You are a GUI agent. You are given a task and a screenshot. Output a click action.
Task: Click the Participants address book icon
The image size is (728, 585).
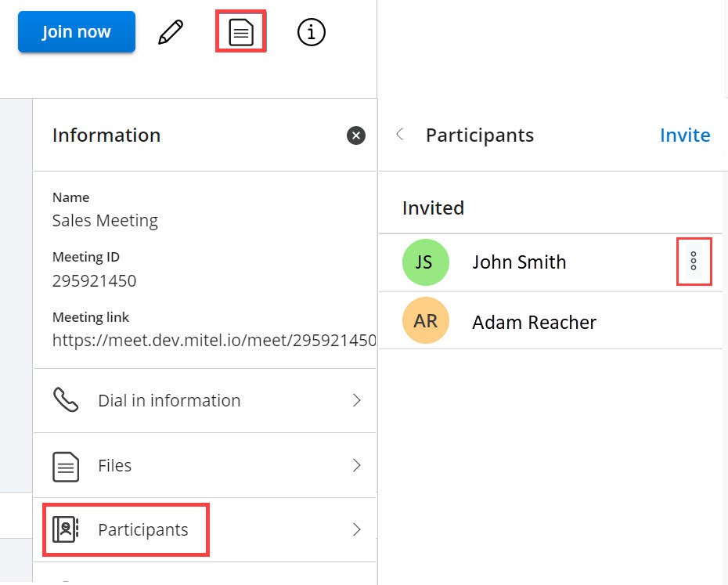(x=66, y=530)
